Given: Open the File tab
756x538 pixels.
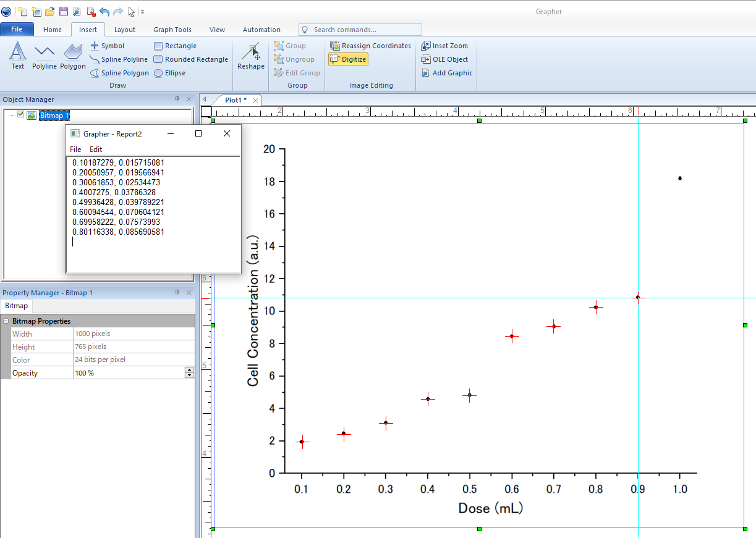Looking at the screenshot, I should pos(17,29).
